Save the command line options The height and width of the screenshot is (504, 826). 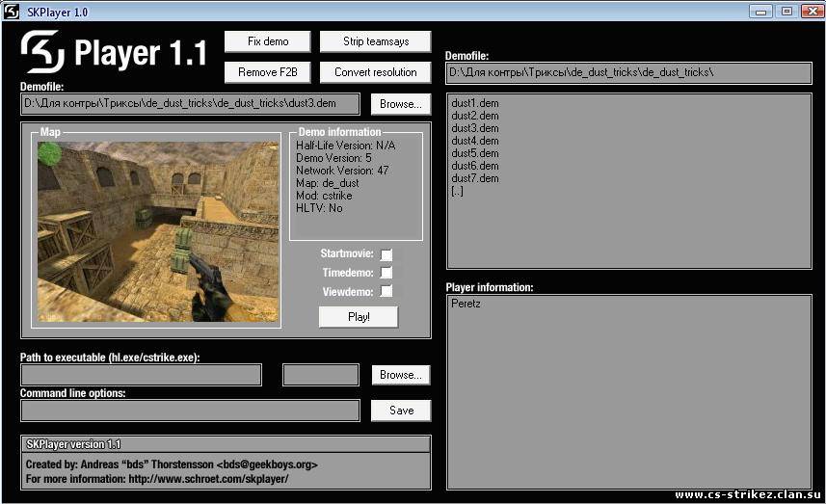tap(401, 411)
